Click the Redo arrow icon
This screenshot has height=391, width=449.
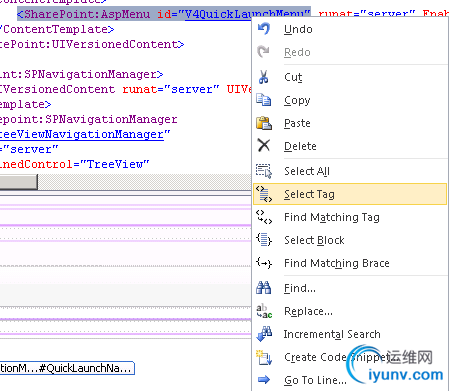click(x=264, y=52)
